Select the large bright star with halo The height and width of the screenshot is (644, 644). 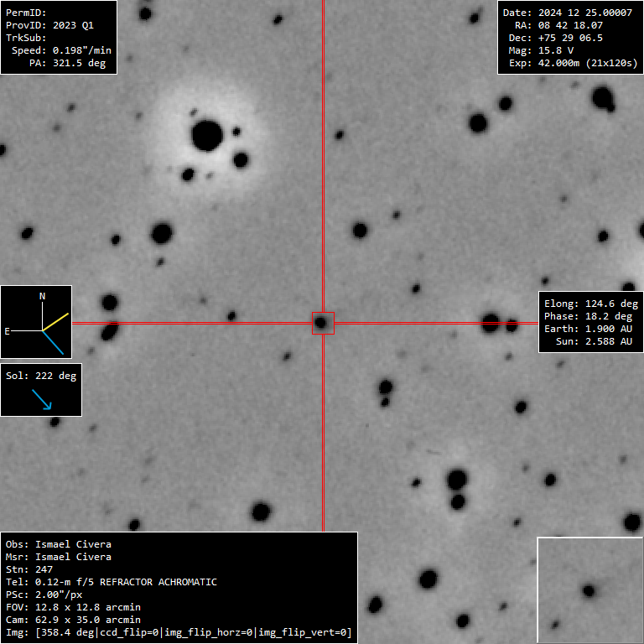[x=206, y=135]
